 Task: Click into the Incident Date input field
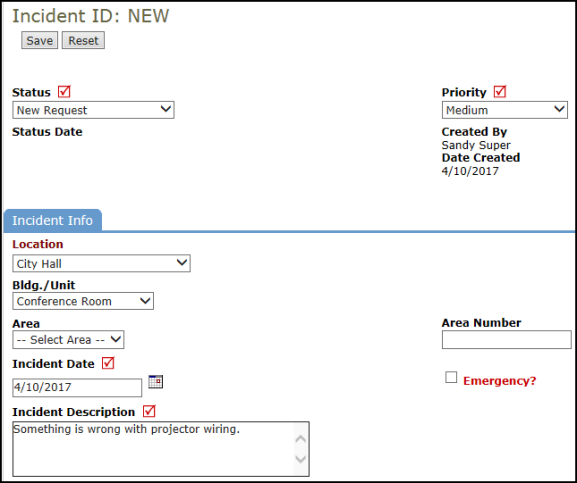pyautogui.click(x=77, y=387)
